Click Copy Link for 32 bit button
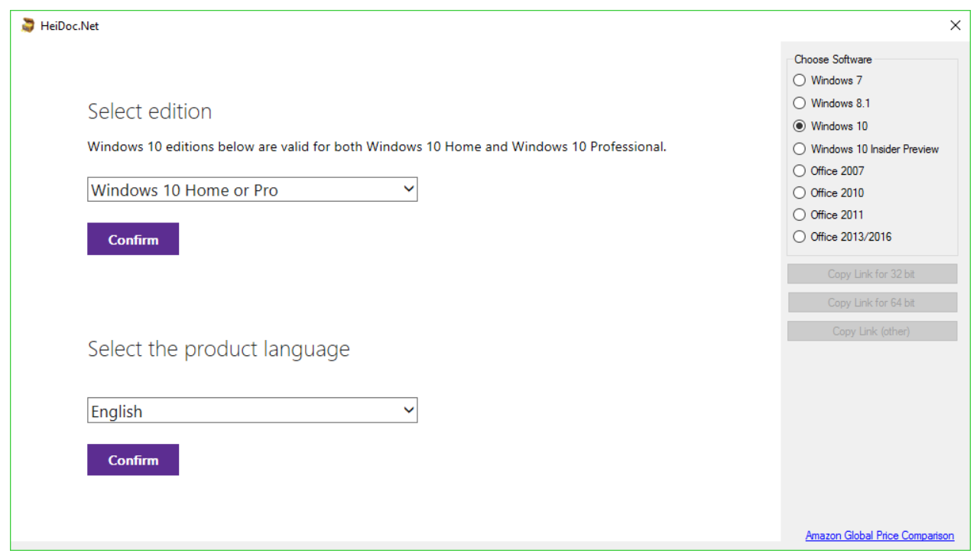 pyautogui.click(x=871, y=274)
